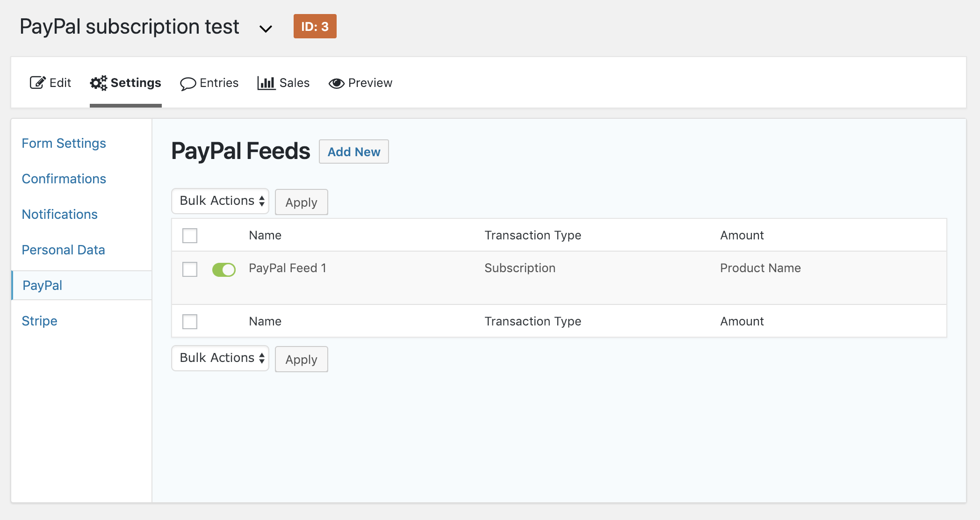980x520 pixels.
Task: Click the Entries speech bubble icon
Action: click(188, 83)
